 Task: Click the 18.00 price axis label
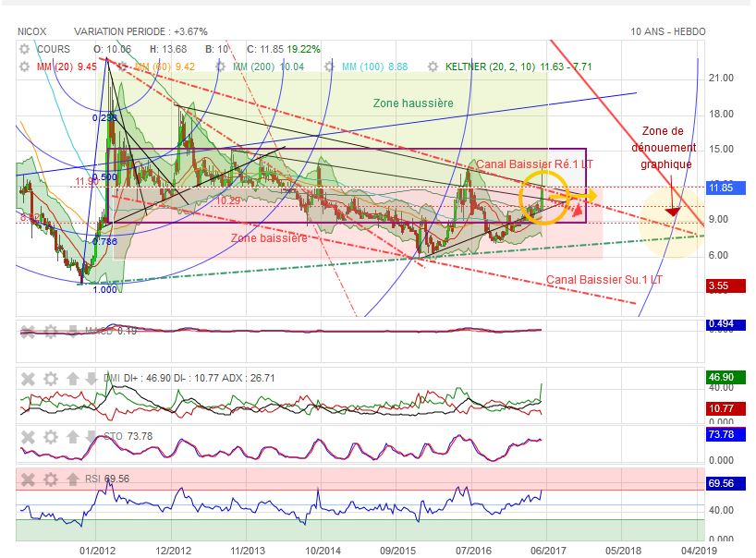721,114
